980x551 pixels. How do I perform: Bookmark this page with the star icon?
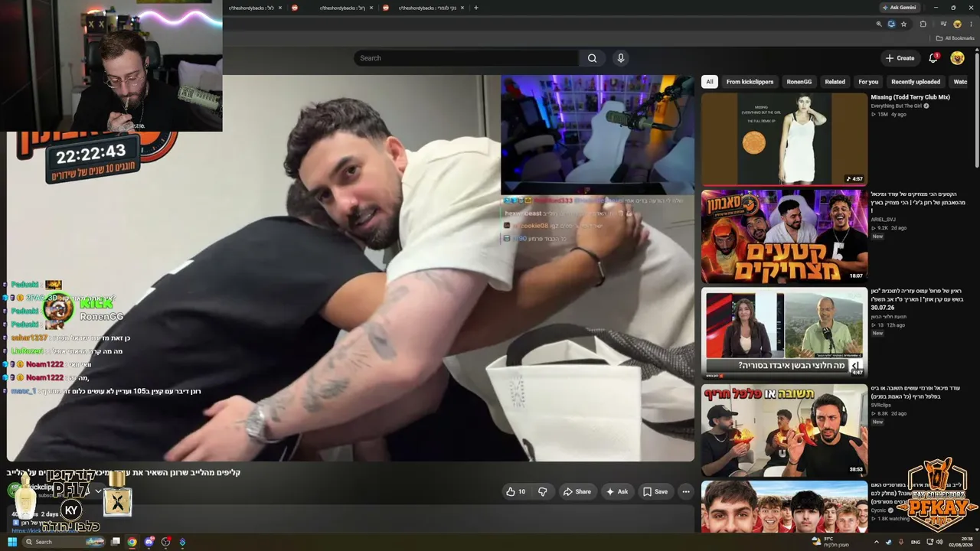point(903,24)
